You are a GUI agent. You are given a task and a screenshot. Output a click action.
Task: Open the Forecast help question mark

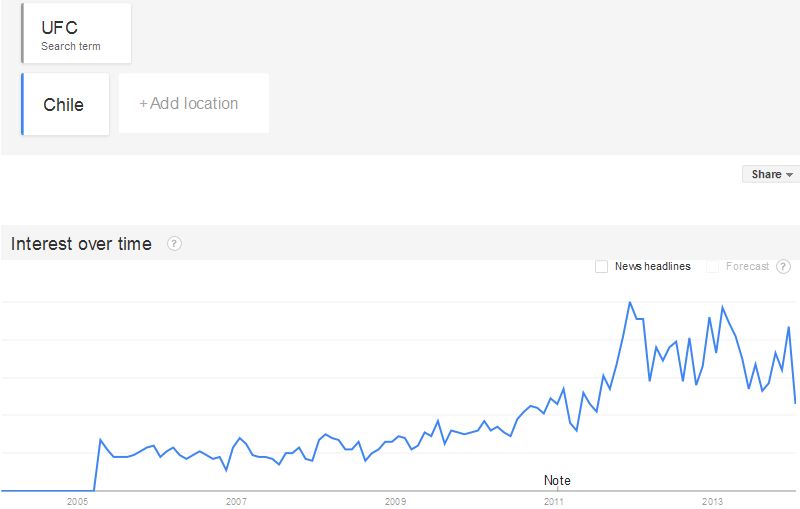pos(783,267)
